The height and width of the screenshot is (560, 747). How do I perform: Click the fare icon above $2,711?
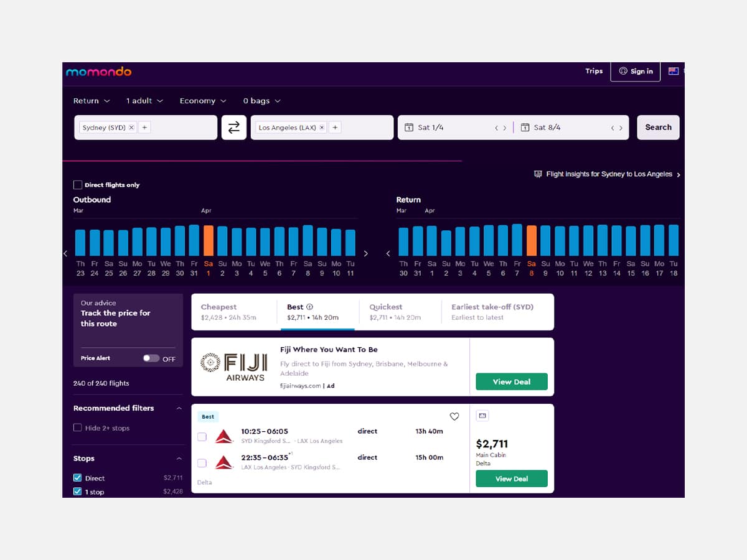tap(482, 416)
